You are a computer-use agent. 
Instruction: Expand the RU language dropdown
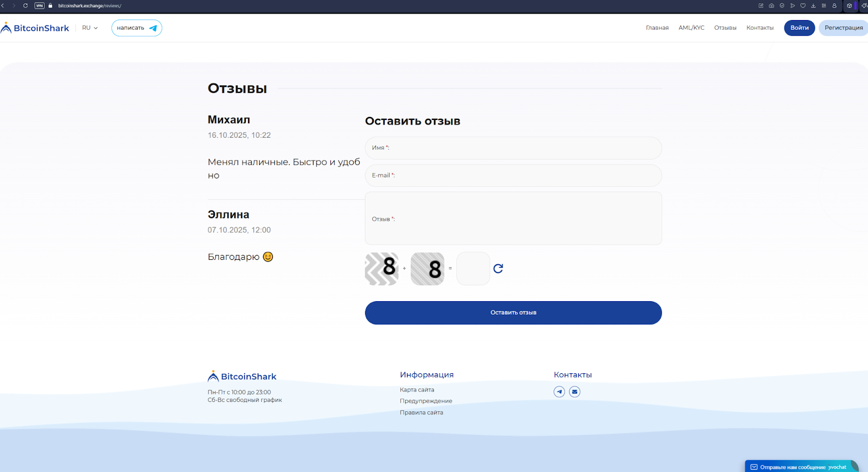click(x=90, y=28)
